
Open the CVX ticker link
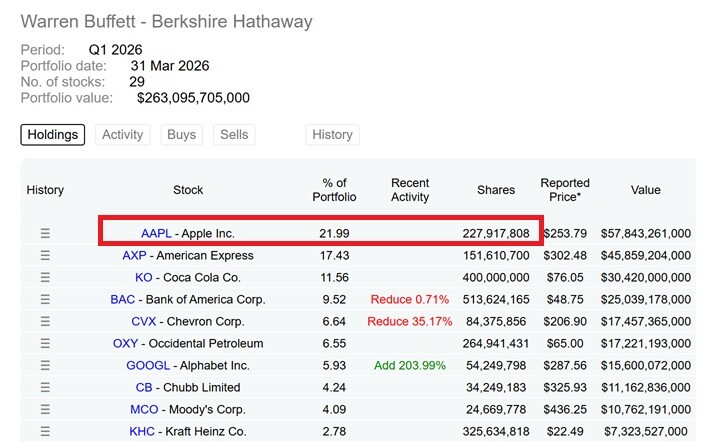click(x=144, y=321)
